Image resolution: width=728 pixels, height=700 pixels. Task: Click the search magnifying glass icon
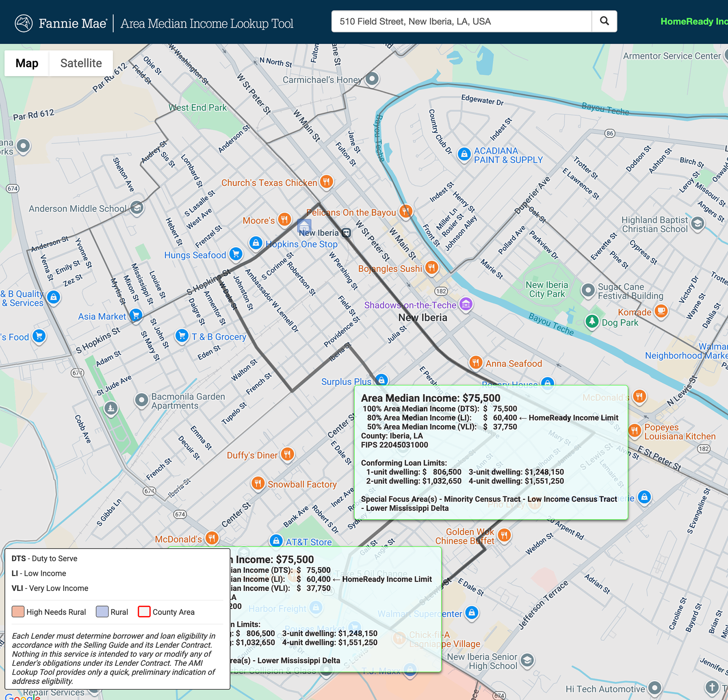coord(604,21)
